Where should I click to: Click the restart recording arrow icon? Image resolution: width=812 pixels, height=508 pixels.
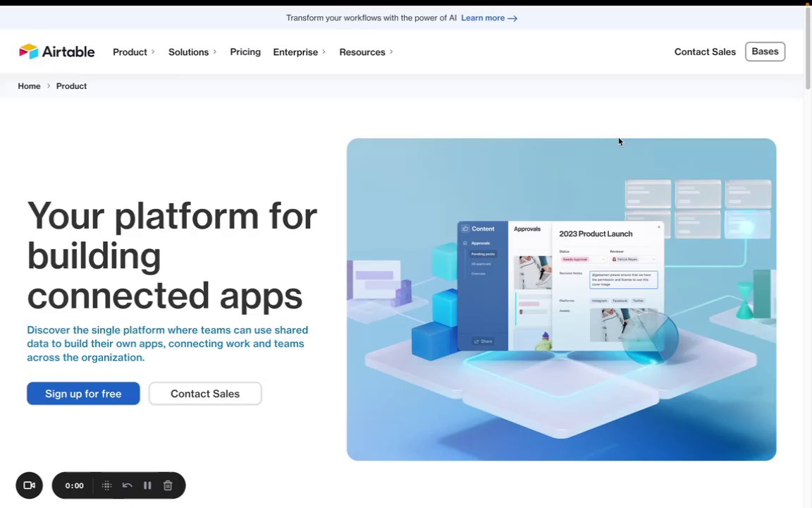click(x=128, y=485)
